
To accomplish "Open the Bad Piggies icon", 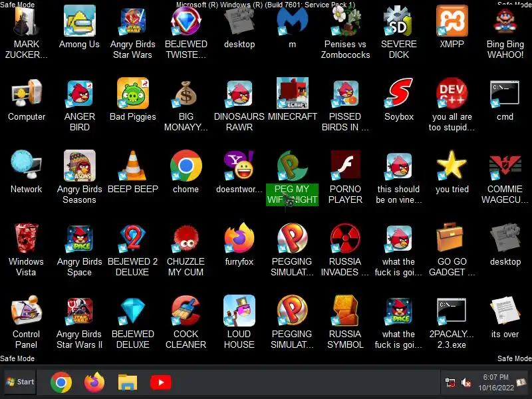I will (132, 93).
